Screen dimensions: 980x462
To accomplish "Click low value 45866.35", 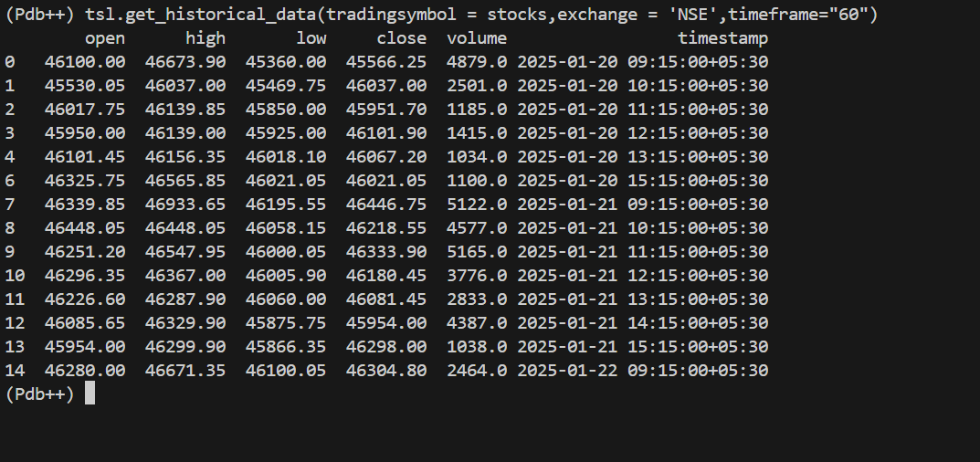I will coord(286,347).
